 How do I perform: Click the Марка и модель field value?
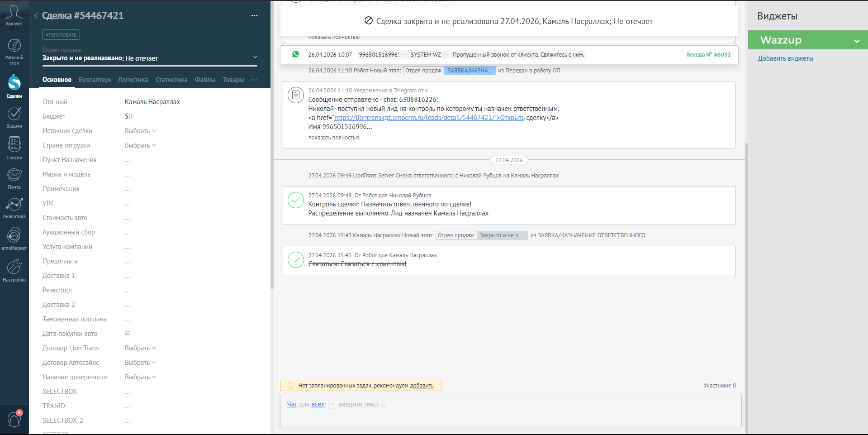pos(128,174)
